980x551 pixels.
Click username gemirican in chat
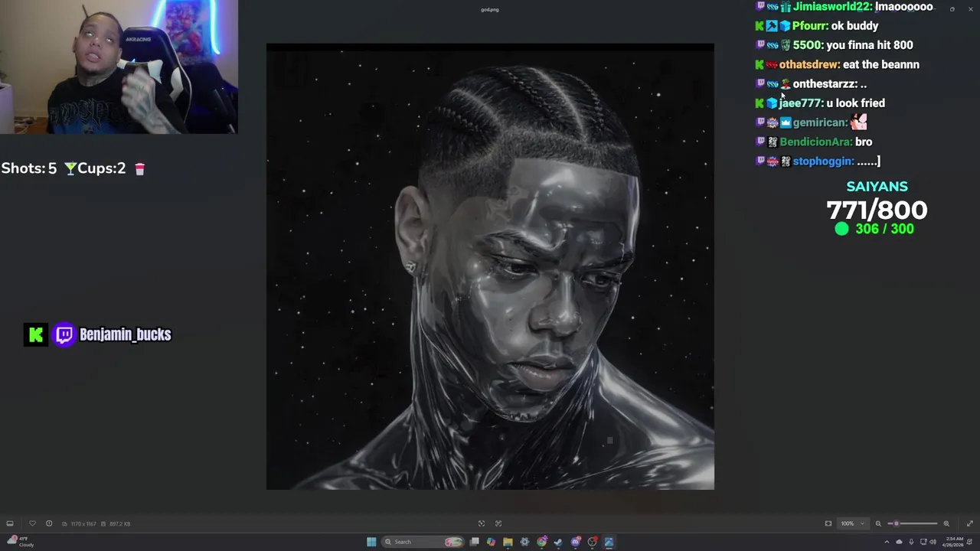pyautogui.click(x=819, y=122)
